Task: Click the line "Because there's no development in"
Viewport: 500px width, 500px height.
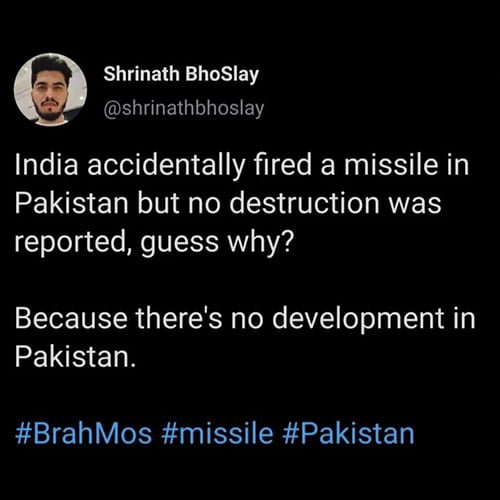Action: (x=245, y=319)
